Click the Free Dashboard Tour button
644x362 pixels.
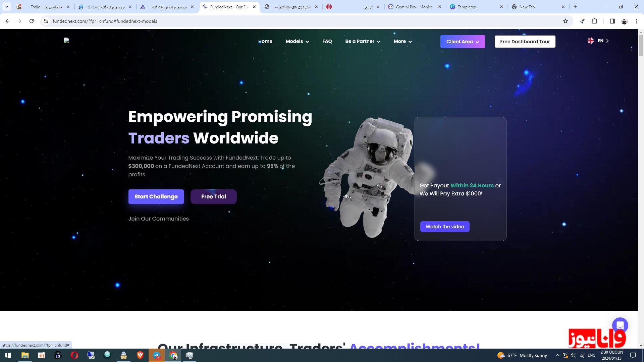(x=525, y=42)
